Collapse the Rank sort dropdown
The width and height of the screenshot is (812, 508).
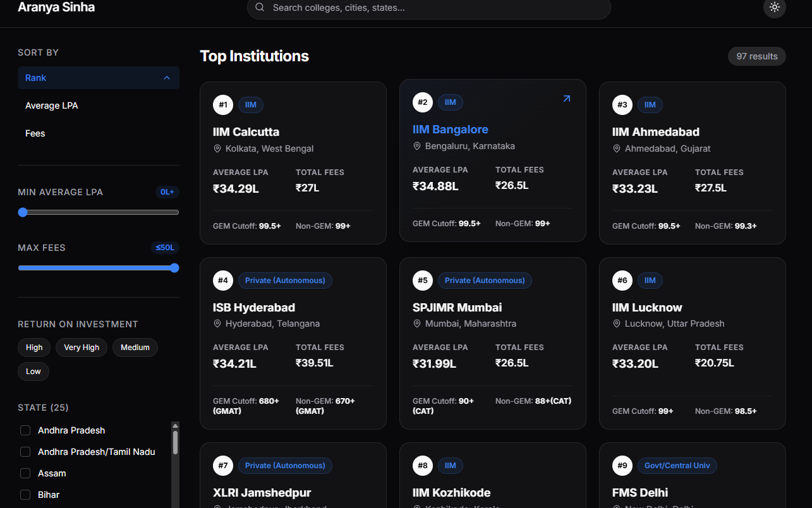tap(99, 78)
